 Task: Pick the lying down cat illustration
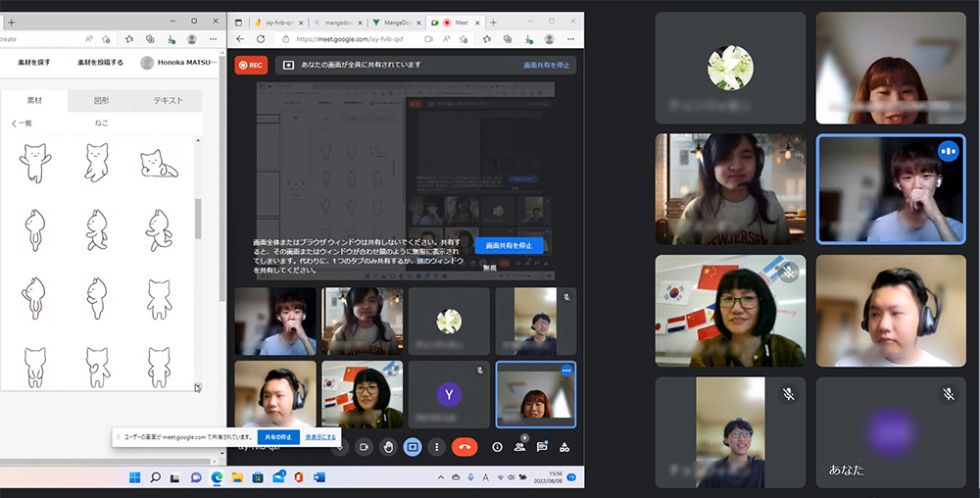pyautogui.click(x=159, y=164)
